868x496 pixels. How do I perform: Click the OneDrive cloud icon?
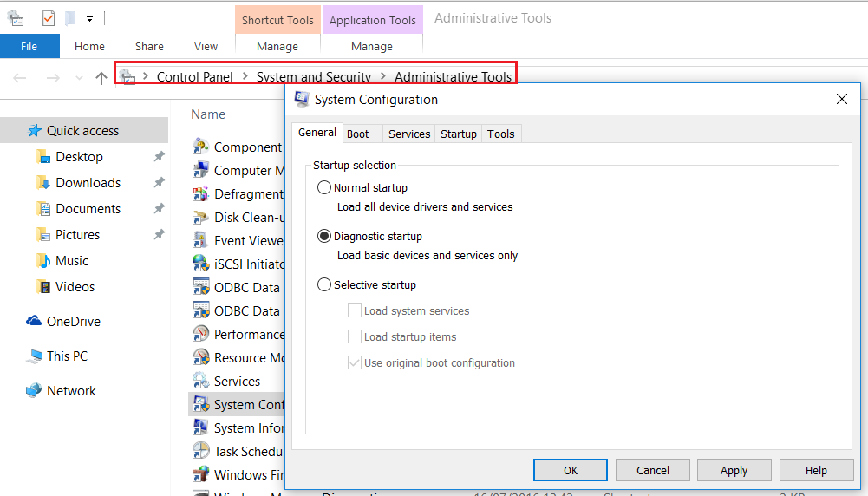[x=34, y=321]
